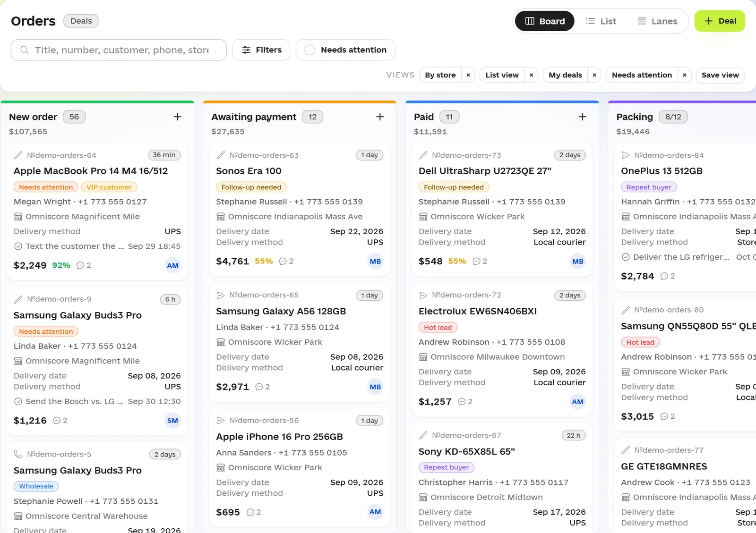
Task: Open the OnePlus 13 512GB order
Action: click(661, 171)
